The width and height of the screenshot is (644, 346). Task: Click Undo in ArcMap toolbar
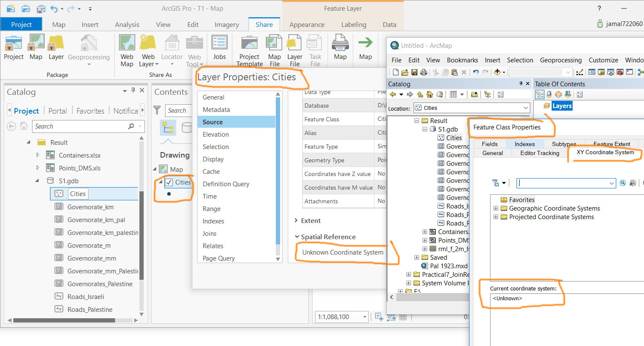point(476,72)
